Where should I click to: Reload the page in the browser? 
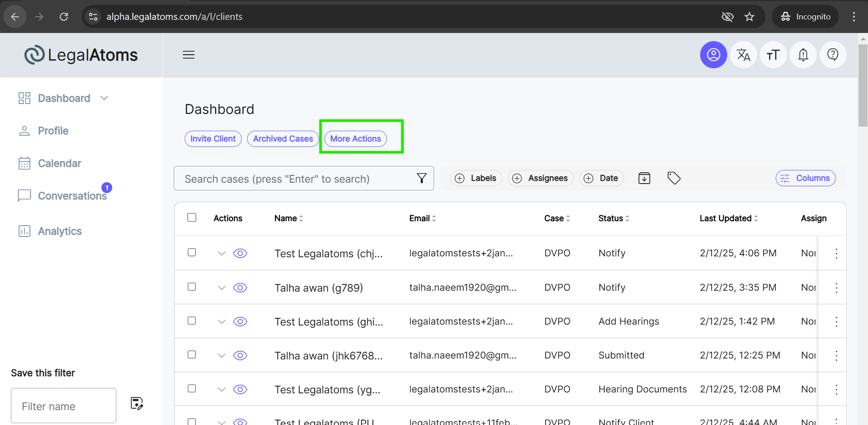(x=64, y=17)
